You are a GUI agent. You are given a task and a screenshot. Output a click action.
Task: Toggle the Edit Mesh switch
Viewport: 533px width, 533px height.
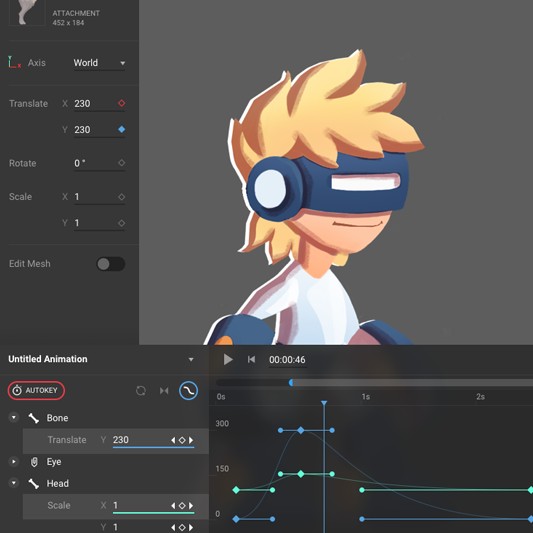pyautogui.click(x=110, y=264)
